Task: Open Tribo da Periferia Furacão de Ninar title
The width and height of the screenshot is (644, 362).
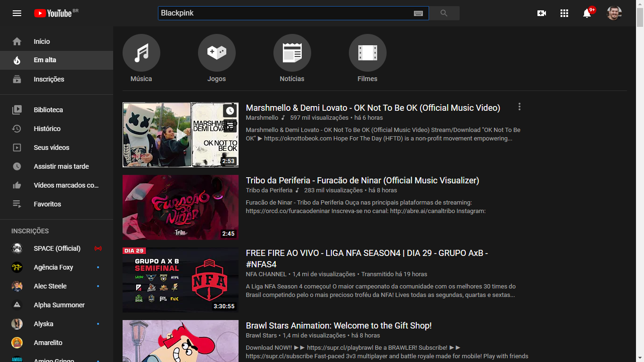Action: [363, 181]
